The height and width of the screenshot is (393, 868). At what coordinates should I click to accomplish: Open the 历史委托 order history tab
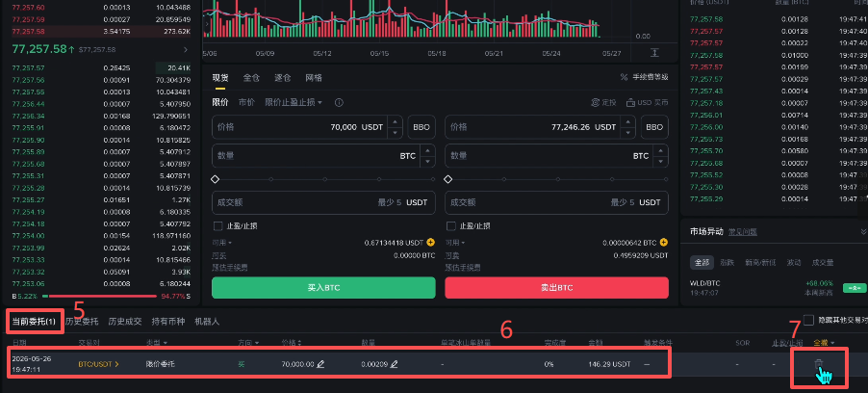82,322
